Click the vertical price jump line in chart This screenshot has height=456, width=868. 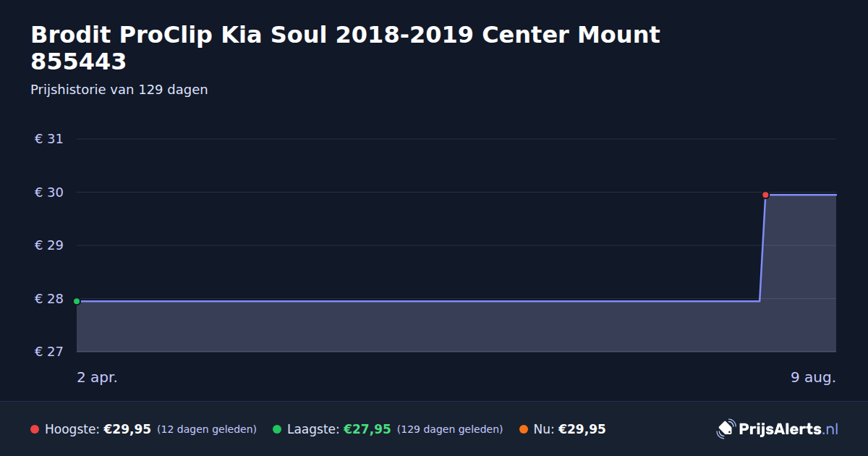point(762,248)
